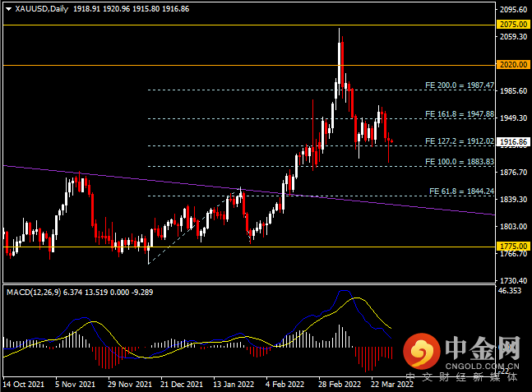Click the 2095.60 price scale value
The height and width of the screenshot is (392, 532).
point(513,10)
